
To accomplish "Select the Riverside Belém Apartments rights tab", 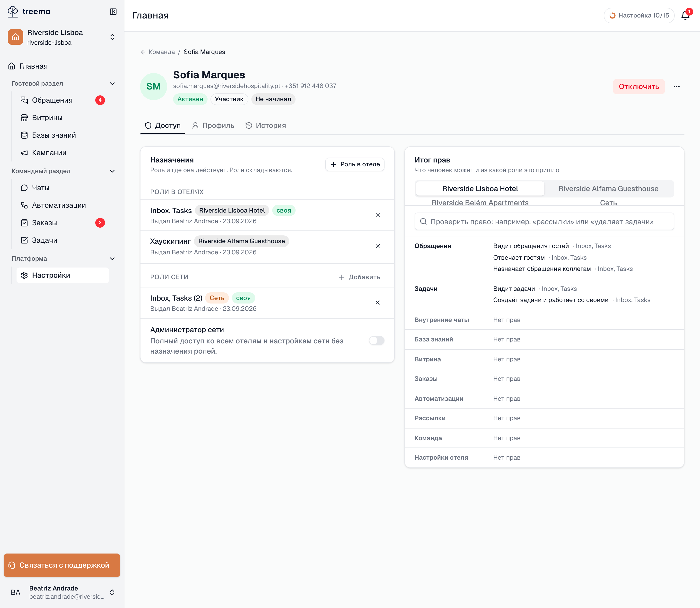I will coord(480,203).
